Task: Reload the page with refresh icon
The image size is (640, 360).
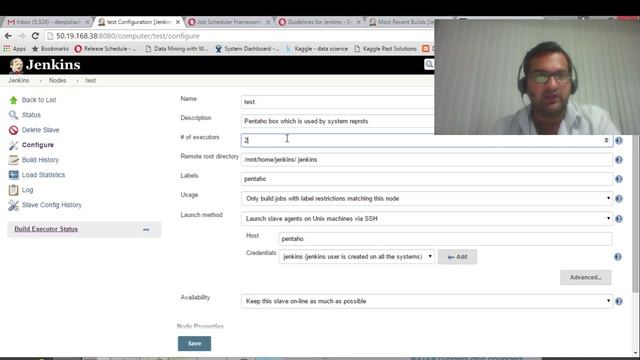Action: coord(35,36)
